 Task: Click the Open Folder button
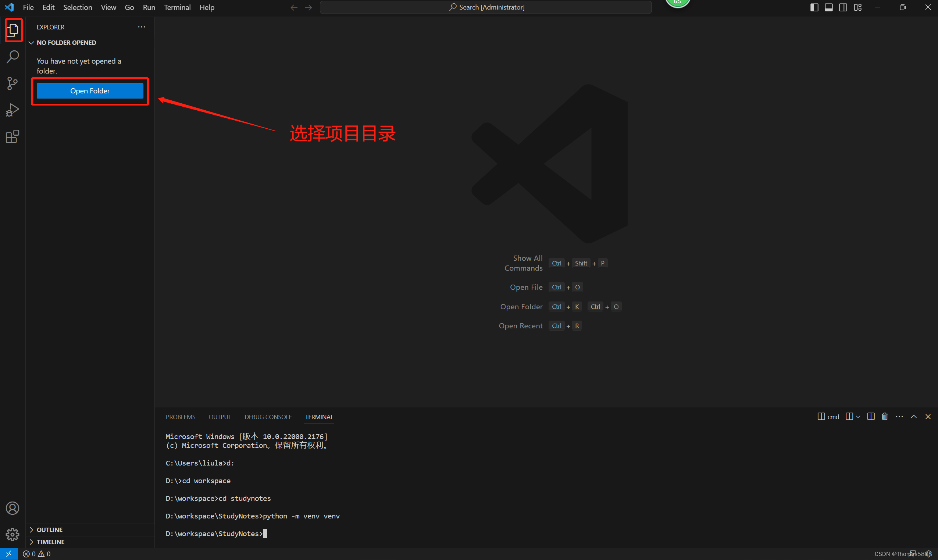pyautogui.click(x=90, y=91)
